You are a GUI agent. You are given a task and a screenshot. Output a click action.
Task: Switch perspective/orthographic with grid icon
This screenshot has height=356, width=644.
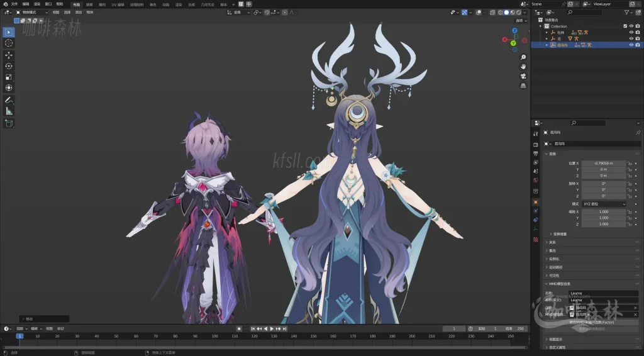click(523, 86)
